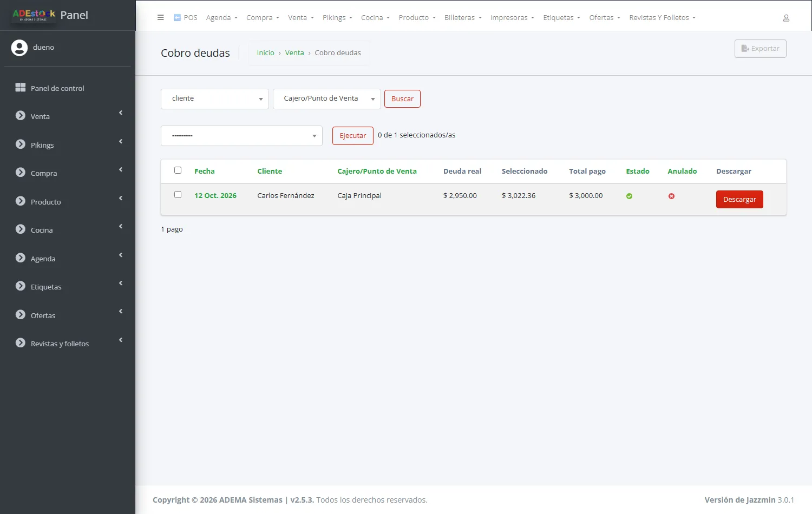Check the 12 Oct. 2026 row checkbox
812x514 pixels.
click(x=178, y=195)
